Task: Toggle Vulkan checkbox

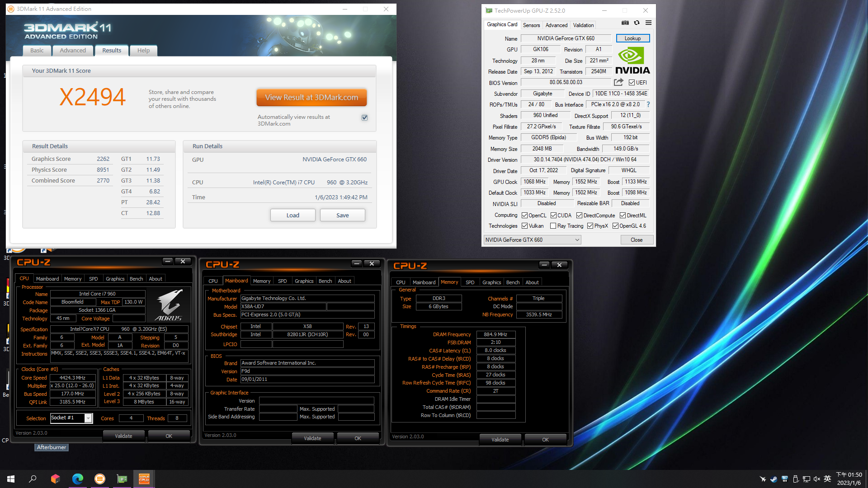Action: 524,226
